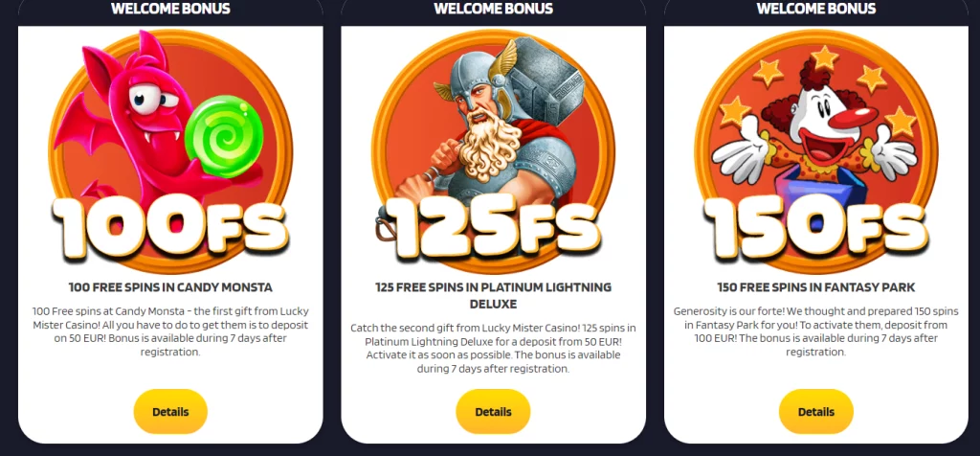Select the third Welcome Bonus header
The width and height of the screenshot is (980, 456).
click(816, 8)
